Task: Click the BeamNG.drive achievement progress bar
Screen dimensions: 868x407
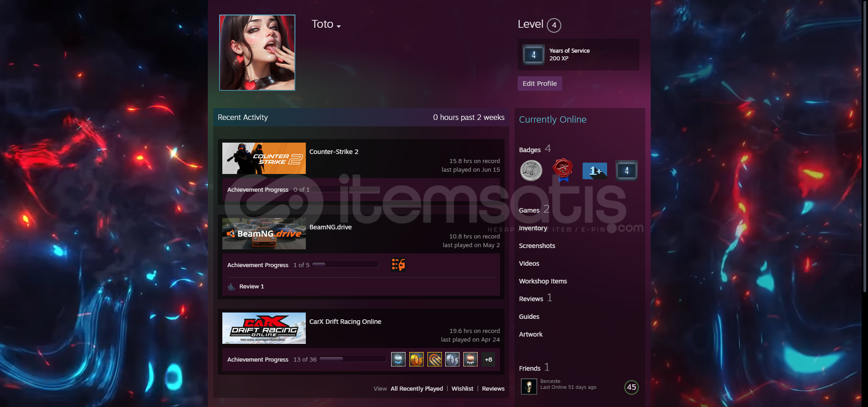Action: [345, 264]
